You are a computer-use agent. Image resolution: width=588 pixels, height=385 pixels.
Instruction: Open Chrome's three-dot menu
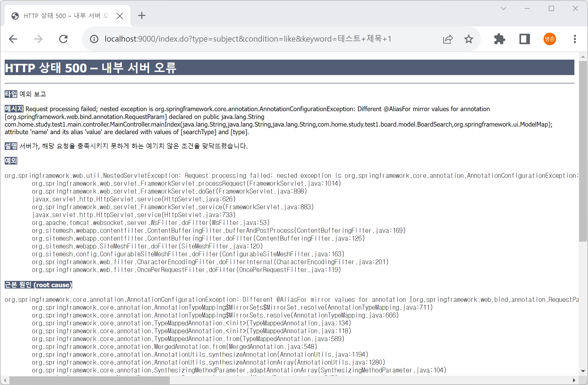(x=575, y=39)
